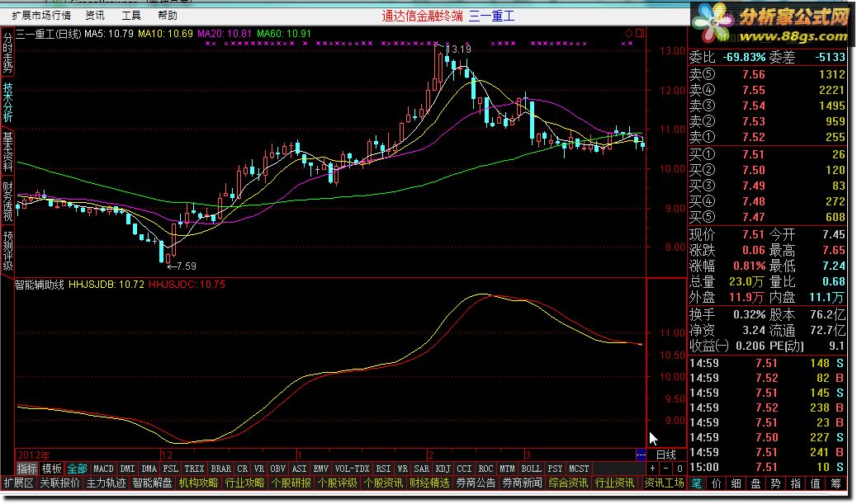Choose the SAR indicator
The width and height of the screenshot is (857, 504).
[x=421, y=469]
